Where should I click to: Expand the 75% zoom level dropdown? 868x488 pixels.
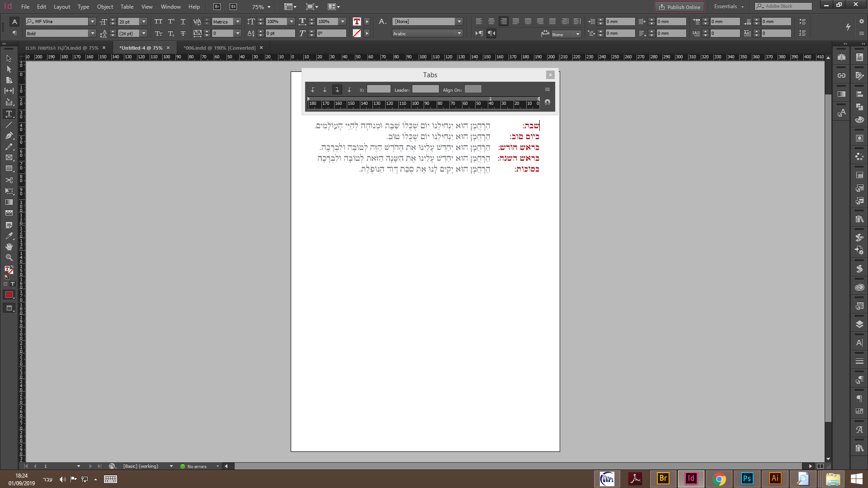269,7
